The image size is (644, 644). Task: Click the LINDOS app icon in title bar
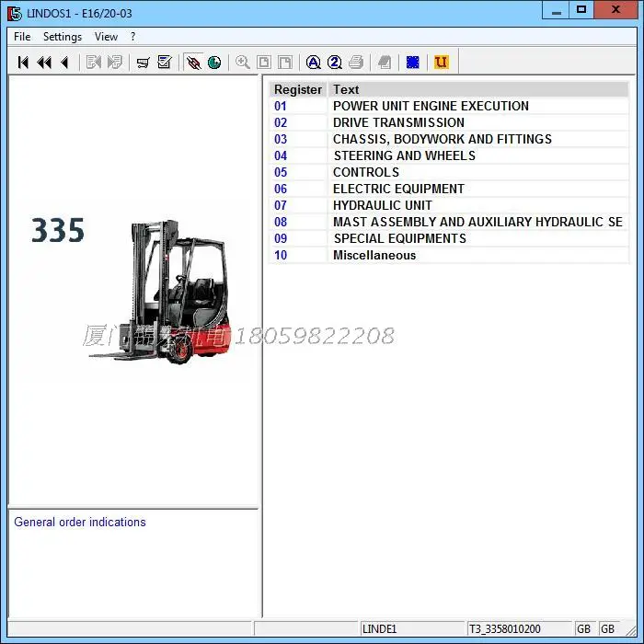tap(15, 13)
